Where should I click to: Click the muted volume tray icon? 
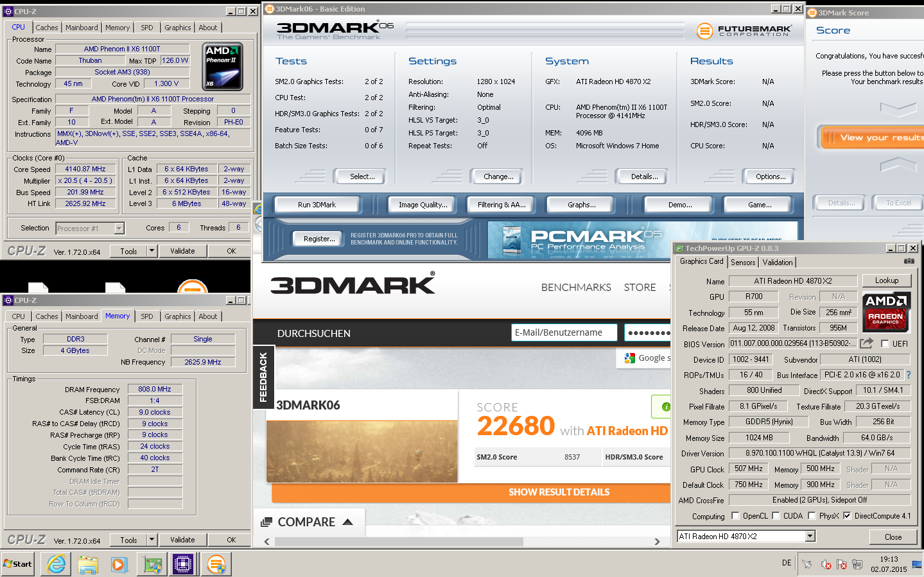coord(826,564)
